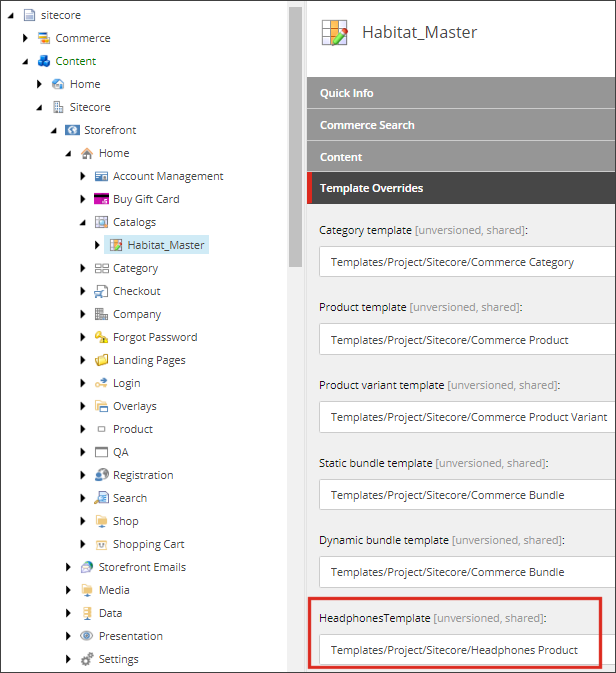This screenshot has height=673, width=616.
Task: Expand the Account Management node
Action: tap(82, 176)
